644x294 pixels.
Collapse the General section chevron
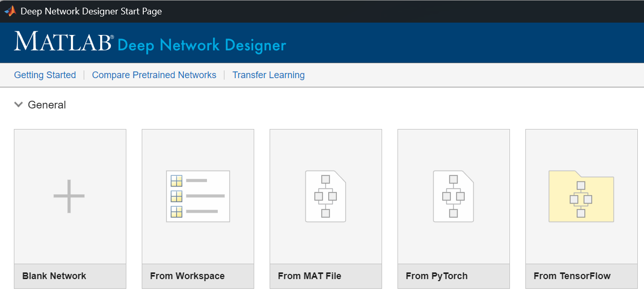click(19, 105)
